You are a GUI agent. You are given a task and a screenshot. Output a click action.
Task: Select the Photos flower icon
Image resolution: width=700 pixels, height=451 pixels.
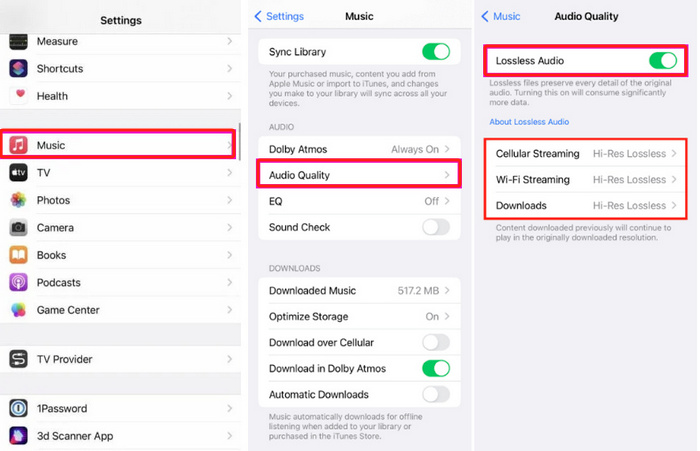point(18,200)
